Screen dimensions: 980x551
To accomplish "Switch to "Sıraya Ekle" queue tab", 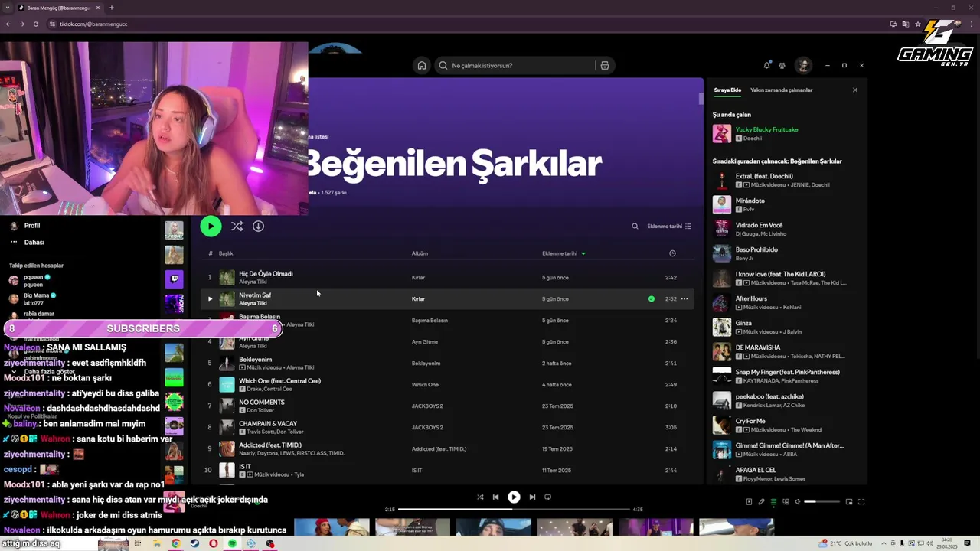I will [727, 90].
